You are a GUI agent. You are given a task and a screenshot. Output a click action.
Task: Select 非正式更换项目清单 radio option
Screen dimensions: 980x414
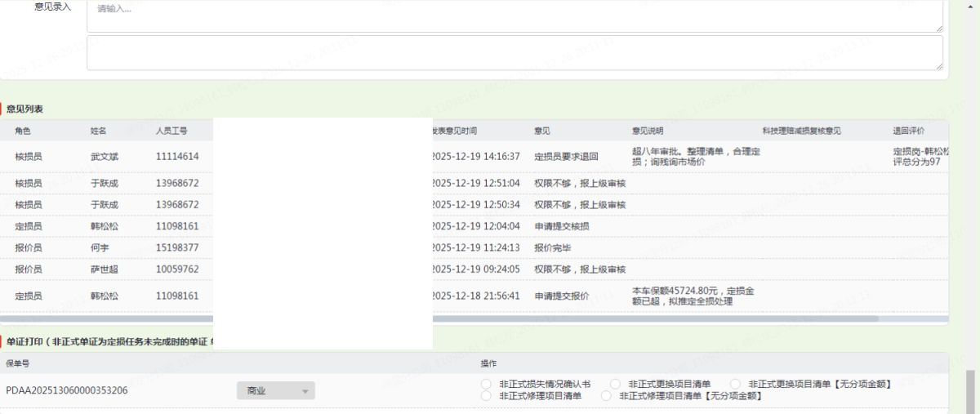click(x=615, y=384)
